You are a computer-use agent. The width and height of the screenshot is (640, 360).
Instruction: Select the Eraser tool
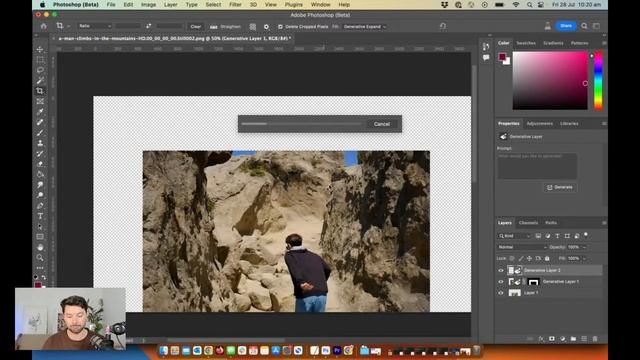pyautogui.click(x=40, y=164)
